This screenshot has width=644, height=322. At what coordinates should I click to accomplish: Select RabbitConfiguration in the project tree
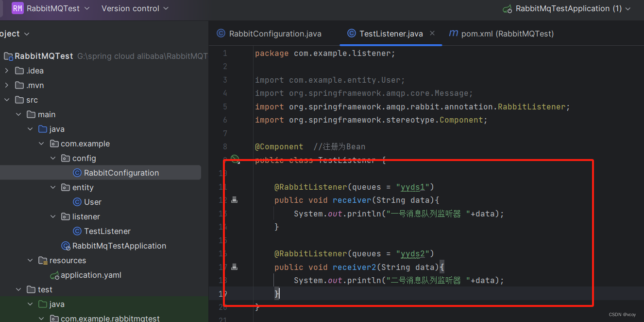(x=121, y=173)
